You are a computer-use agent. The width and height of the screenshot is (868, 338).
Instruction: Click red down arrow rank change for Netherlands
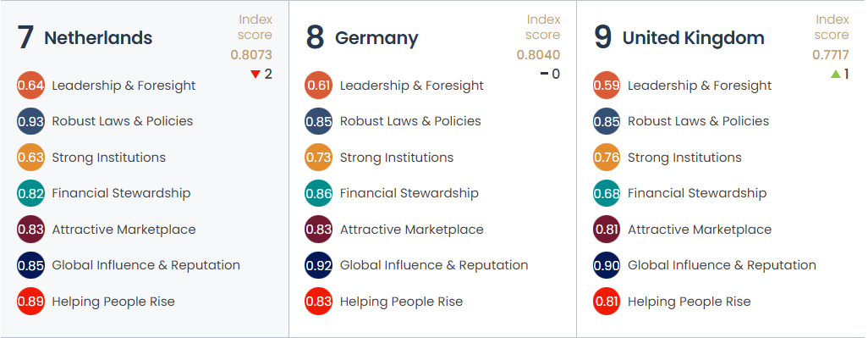tap(255, 75)
